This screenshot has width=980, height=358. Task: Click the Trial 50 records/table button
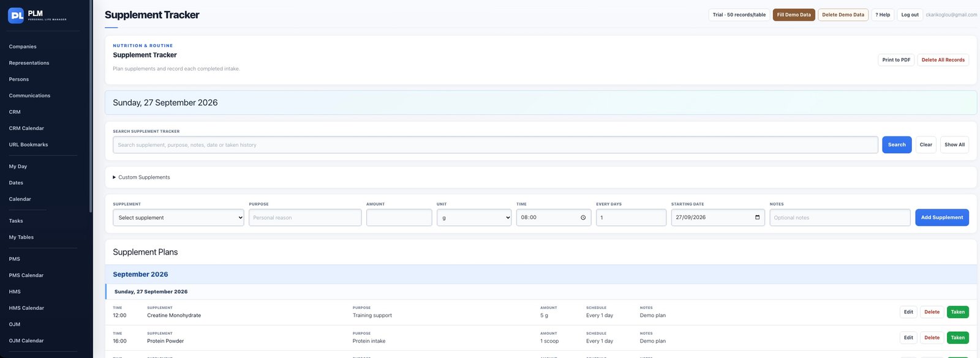coord(739,15)
